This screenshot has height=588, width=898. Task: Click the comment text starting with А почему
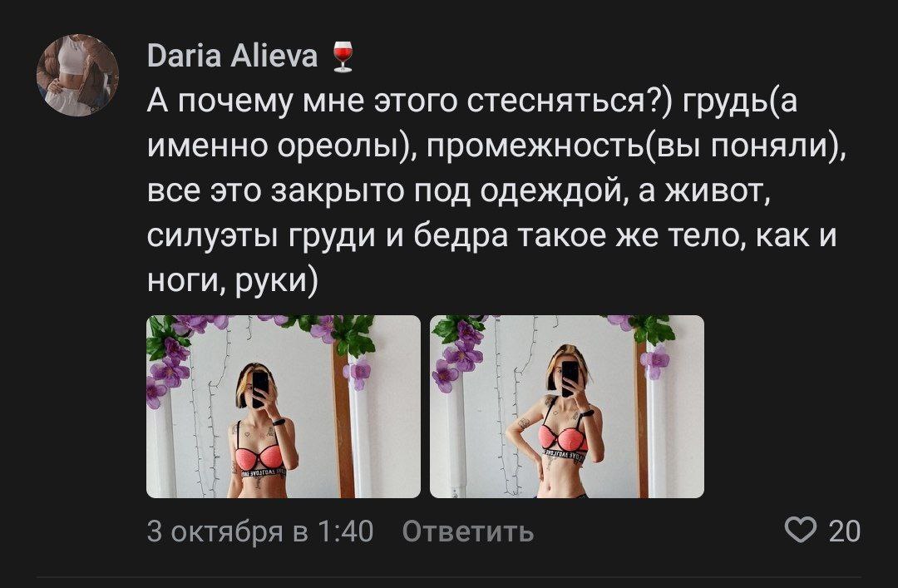497,190
